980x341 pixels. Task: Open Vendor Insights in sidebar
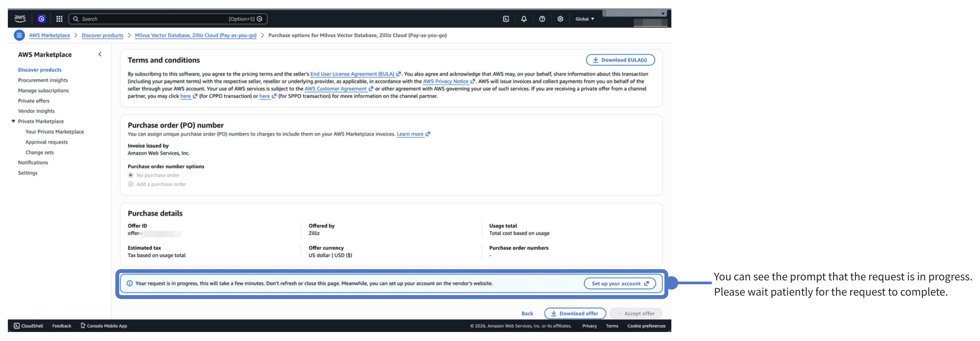(36, 111)
